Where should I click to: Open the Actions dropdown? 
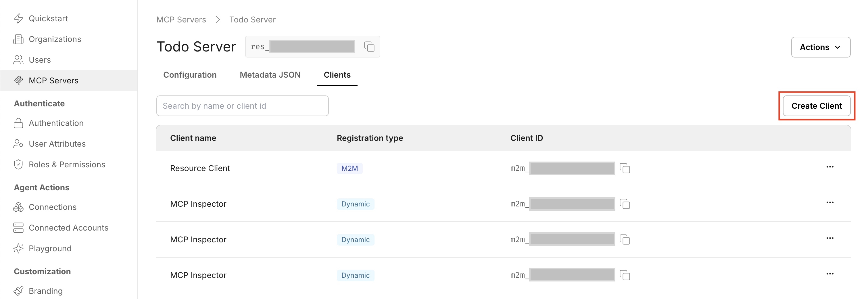coord(821,47)
